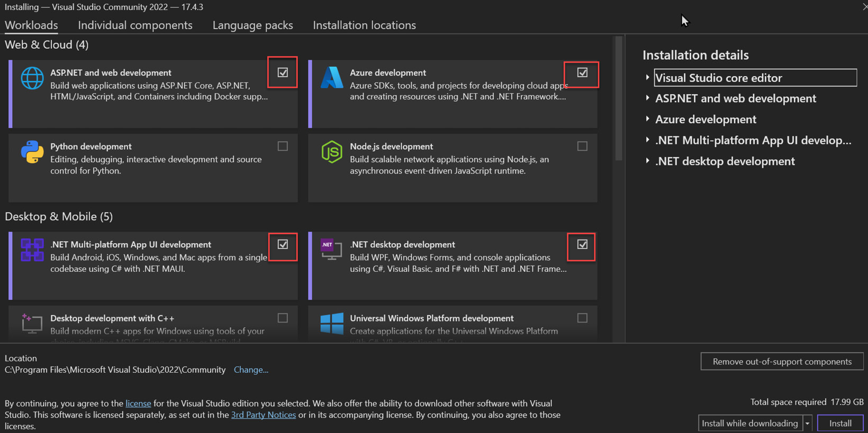868x433 pixels.
Task: Expand ASP.NET and web development details
Action: coord(647,98)
